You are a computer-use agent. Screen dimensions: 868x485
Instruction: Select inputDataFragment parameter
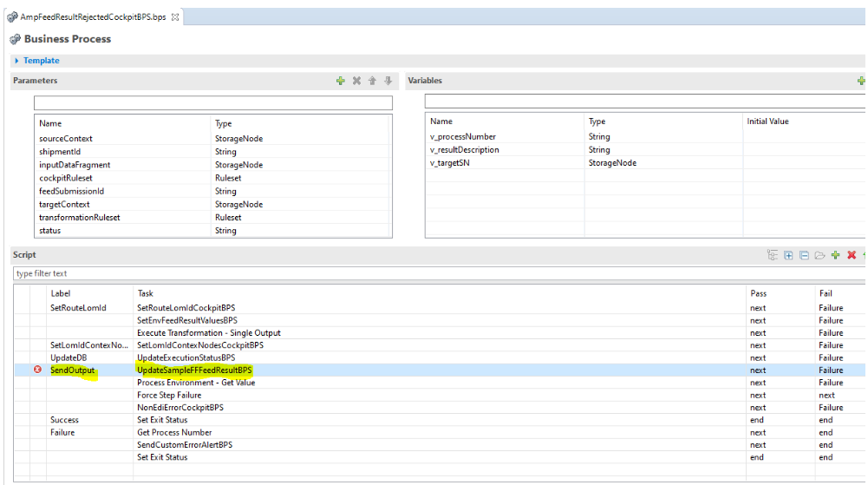(75, 165)
